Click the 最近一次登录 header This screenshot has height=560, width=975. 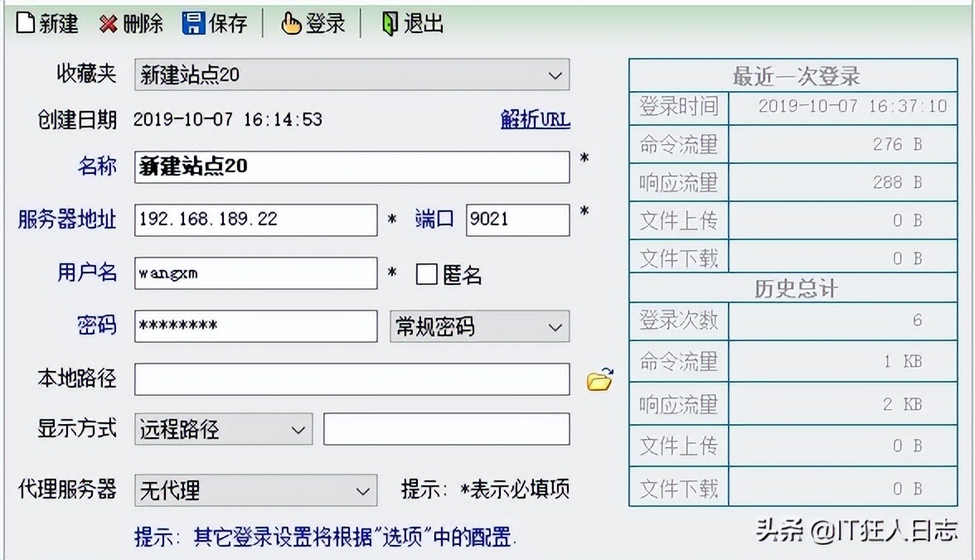click(796, 76)
